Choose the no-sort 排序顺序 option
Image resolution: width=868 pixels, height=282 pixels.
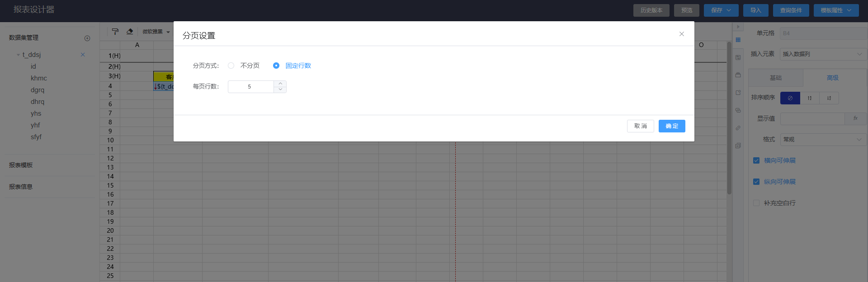pos(790,98)
